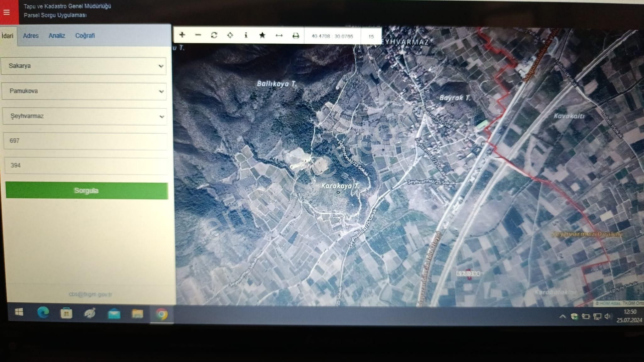The width and height of the screenshot is (644, 362).
Task: Open Chrome from the taskbar
Action: (x=162, y=314)
